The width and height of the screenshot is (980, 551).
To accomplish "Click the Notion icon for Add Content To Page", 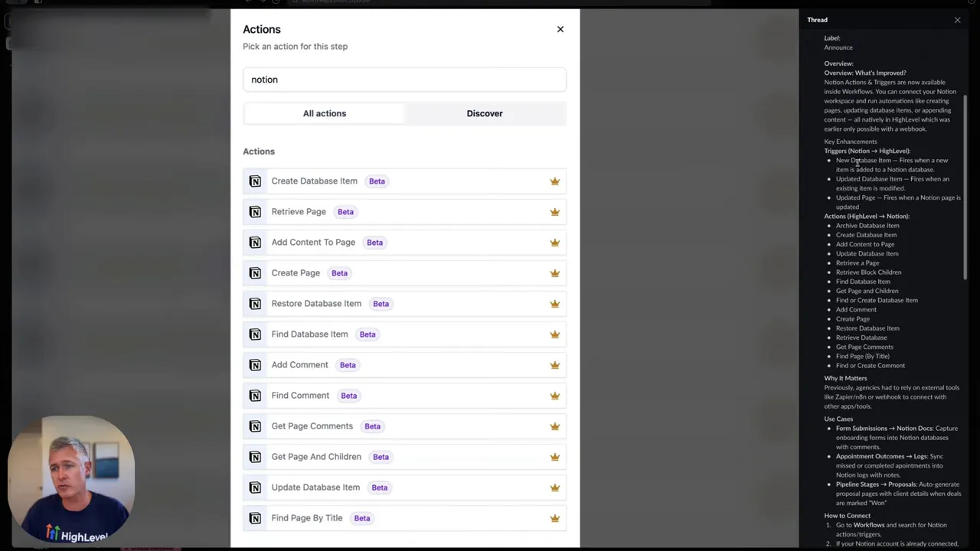I will pos(255,242).
